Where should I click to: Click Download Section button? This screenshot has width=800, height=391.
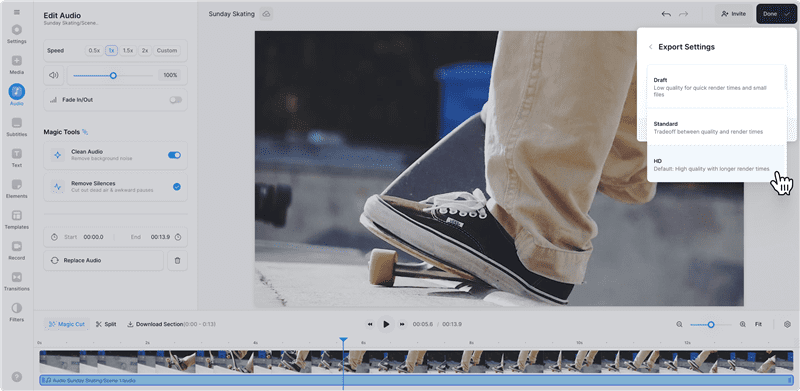coord(171,324)
